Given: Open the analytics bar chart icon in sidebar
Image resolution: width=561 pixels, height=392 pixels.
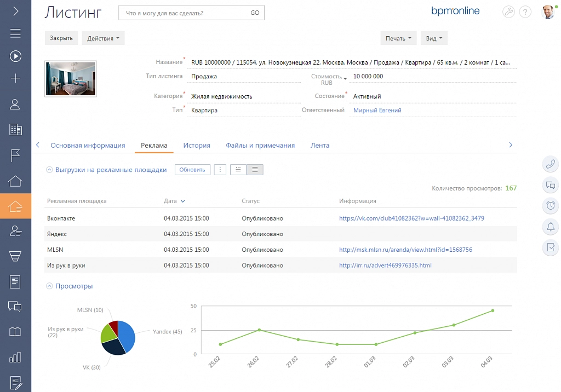Looking at the screenshot, I should pyautogui.click(x=15, y=358).
